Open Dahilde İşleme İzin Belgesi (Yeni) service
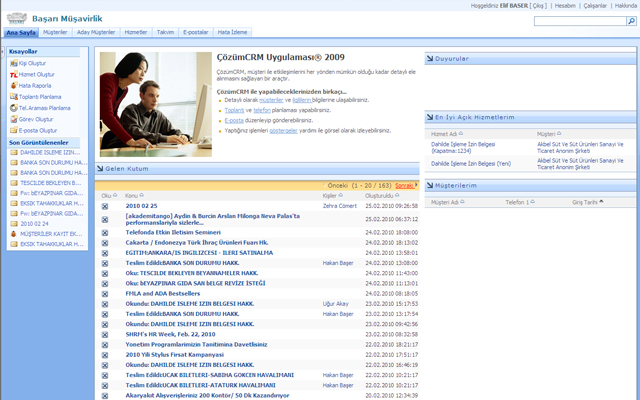 click(471, 164)
